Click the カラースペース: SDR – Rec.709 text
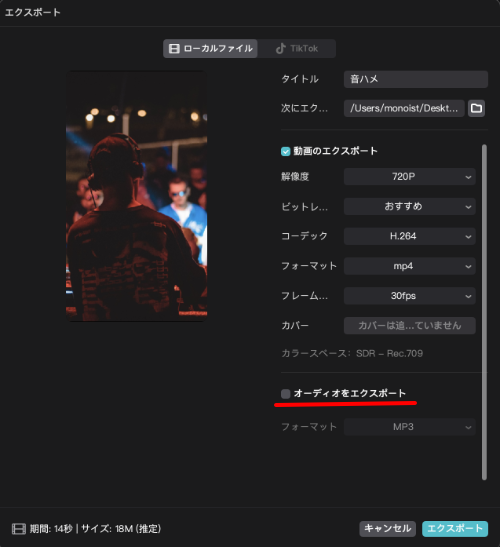The width and height of the screenshot is (500, 547). pyautogui.click(x=352, y=353)
